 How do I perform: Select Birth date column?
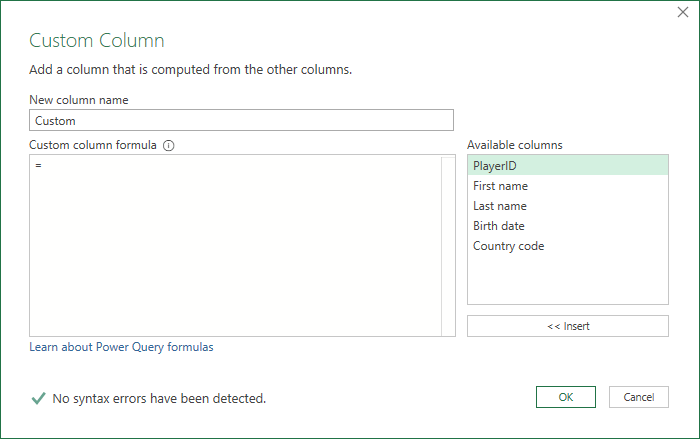568,226
